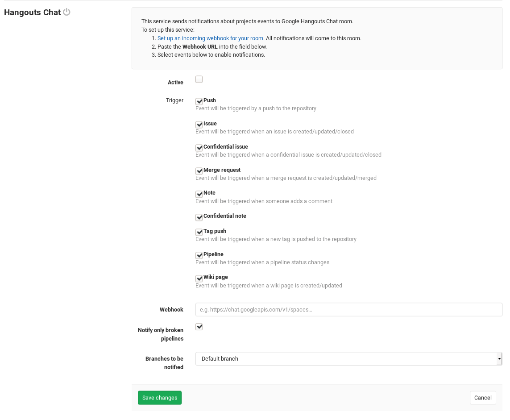The image size is (510, 420).
Task: Uncheck the Push trigger
Action: point(199,101)
